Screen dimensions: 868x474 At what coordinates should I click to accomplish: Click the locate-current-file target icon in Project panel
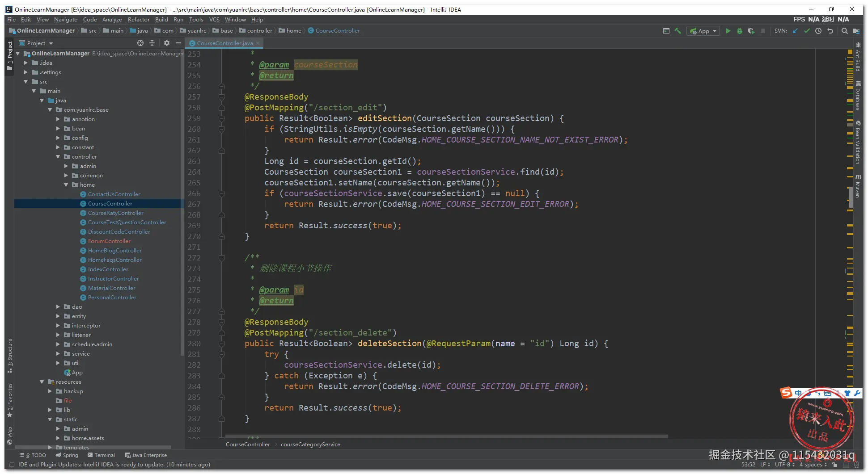140,43
